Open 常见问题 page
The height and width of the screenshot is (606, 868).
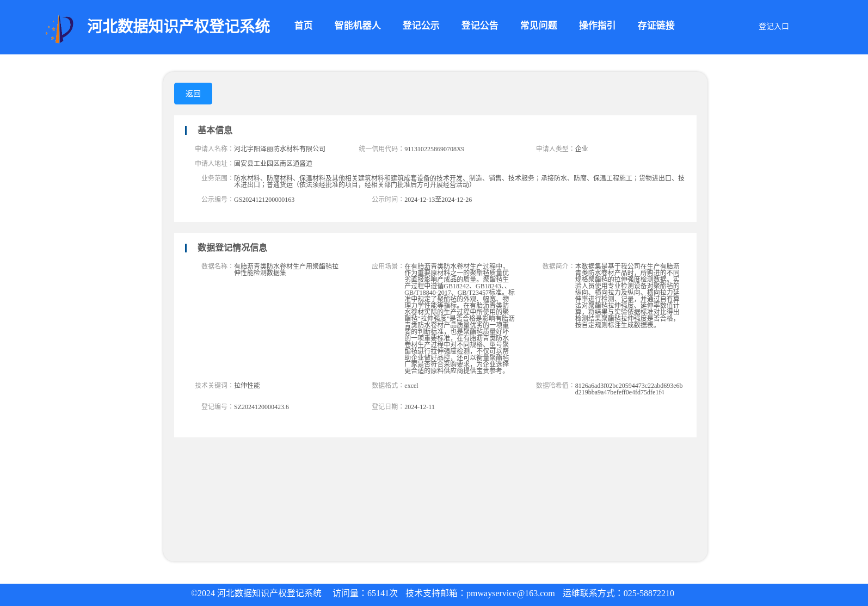pyautogui.click(x=538, y=26)
